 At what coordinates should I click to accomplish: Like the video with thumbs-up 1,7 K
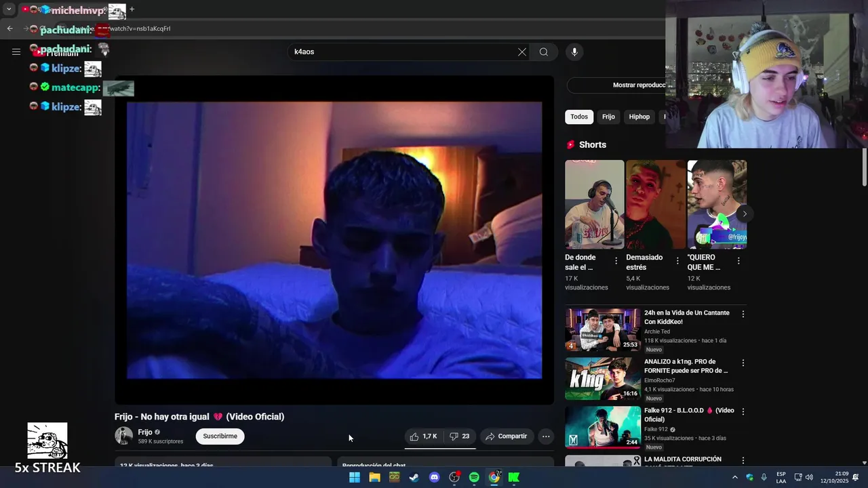tap(424, 436)
